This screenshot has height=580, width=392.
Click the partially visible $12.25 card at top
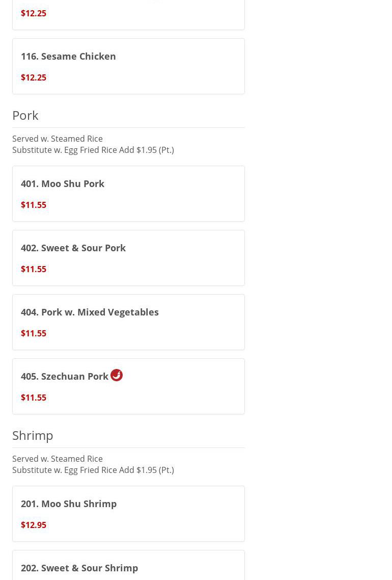128,14
